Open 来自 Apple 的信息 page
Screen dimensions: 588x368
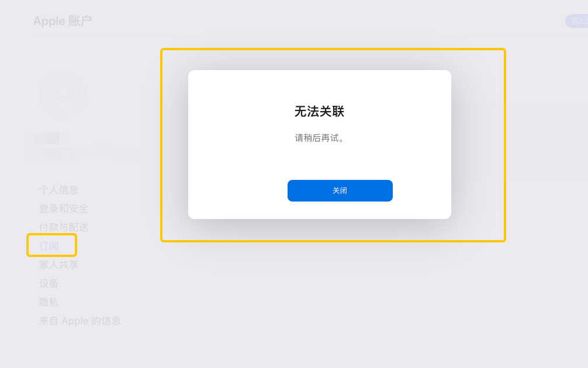click(80, 321)
